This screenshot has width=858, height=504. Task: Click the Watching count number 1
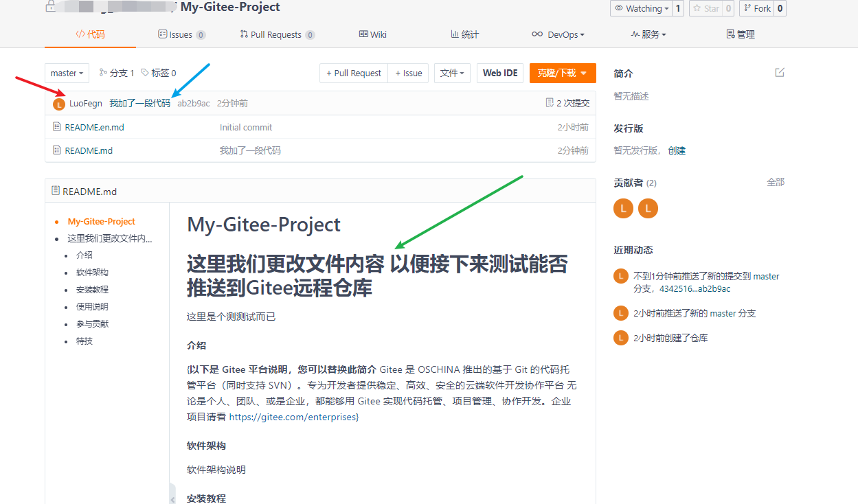tap(678, 8)
